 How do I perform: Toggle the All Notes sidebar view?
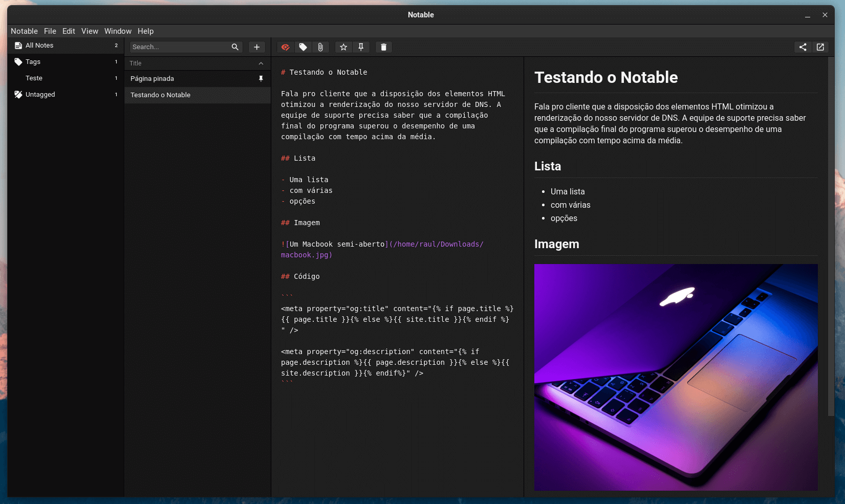[39, 45]
